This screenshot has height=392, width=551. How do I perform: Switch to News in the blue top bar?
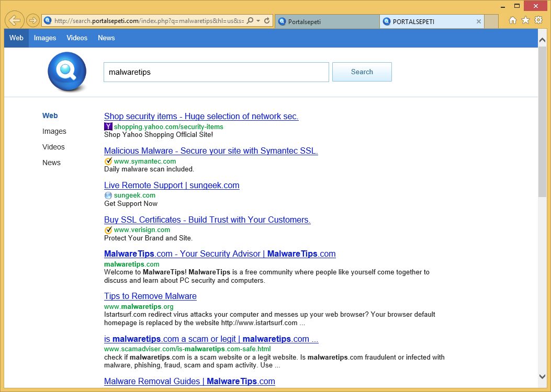(106, 38)
